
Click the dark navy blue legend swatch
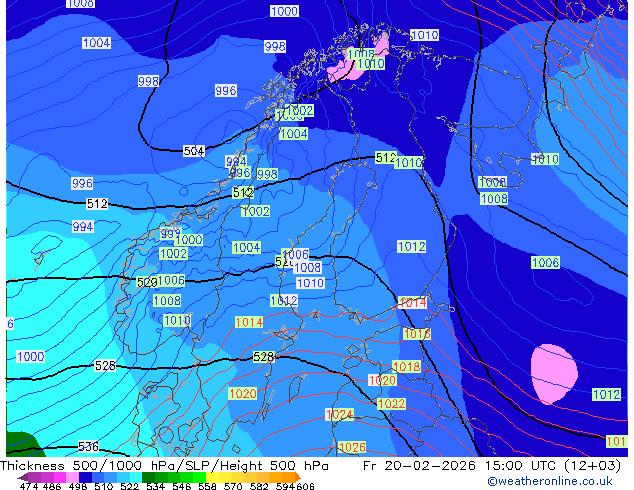coord(85,477)
